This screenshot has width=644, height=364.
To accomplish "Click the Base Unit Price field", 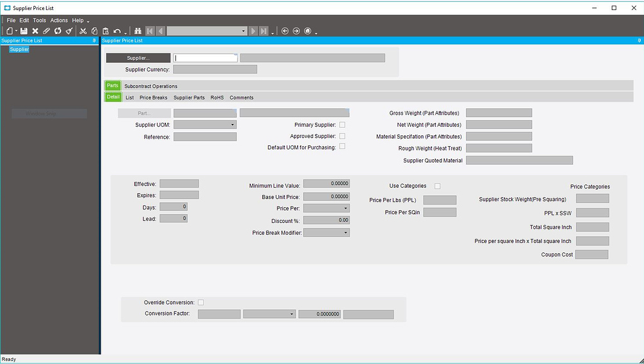I will pyautogui.click(x=326, y=196).
